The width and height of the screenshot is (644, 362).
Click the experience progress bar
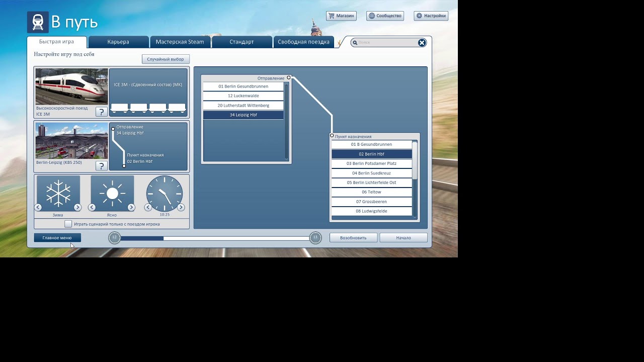click(x=215, y=238)
